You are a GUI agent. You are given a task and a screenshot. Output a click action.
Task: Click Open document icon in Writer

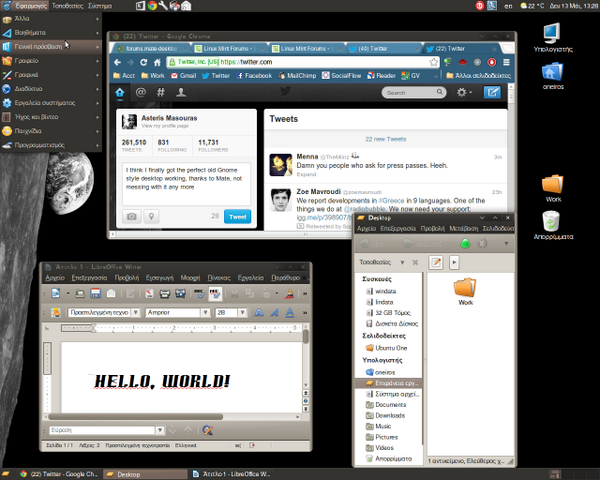80,293
